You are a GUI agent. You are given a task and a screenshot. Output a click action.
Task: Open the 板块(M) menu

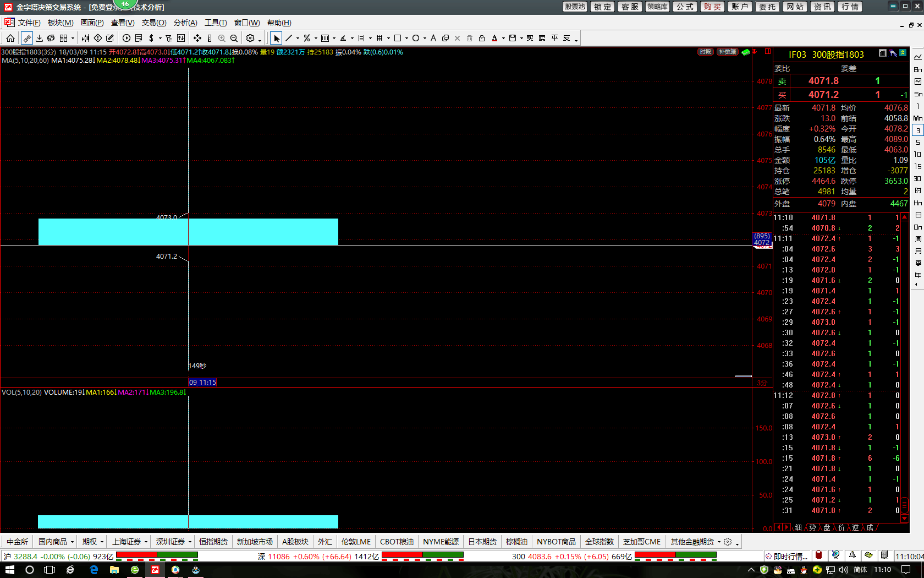61,23
